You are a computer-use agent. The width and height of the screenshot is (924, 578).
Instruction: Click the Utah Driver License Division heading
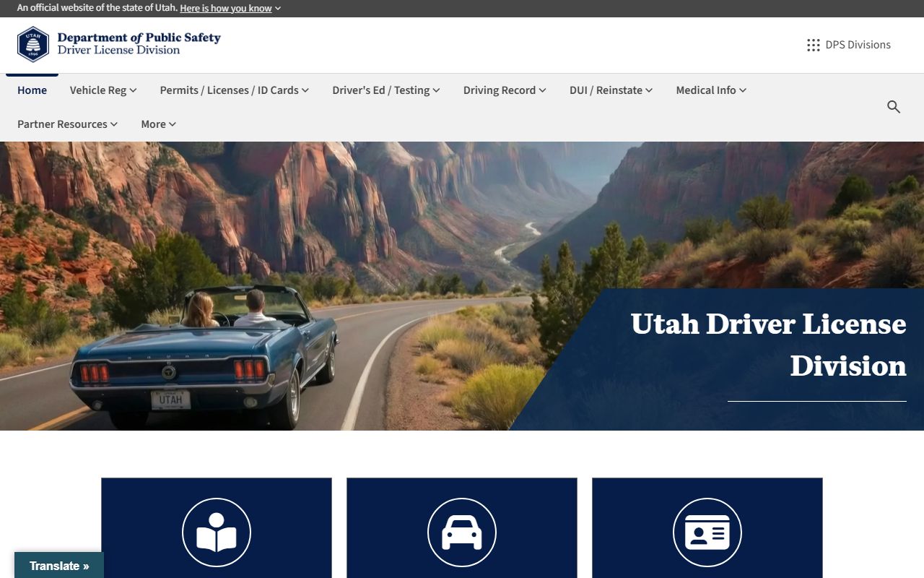tap(768, 345)
